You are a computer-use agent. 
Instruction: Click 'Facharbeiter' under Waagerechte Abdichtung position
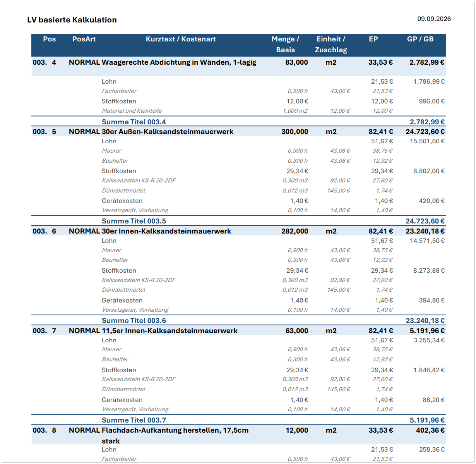(119, 91)
